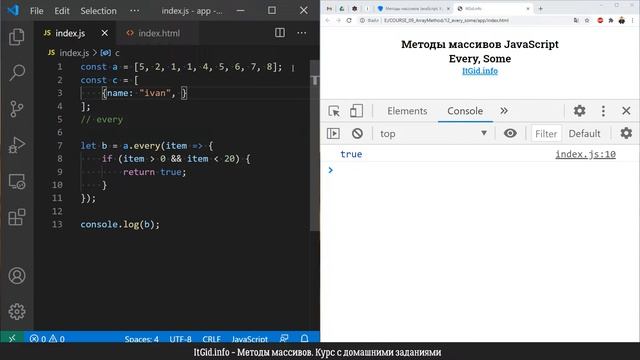This screenshot has height=360, width=640.
Task: Switch to DevTools Console tab
Action: coord(465,111)
